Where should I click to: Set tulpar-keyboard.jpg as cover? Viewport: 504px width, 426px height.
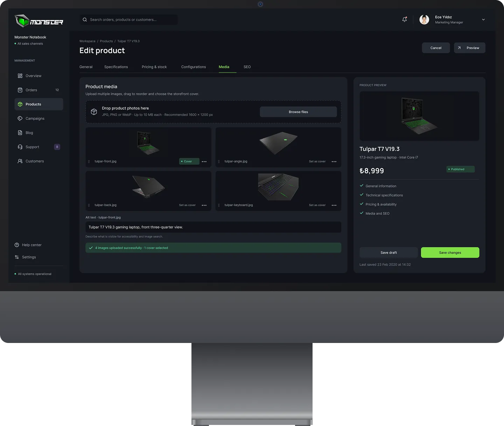(317, 205)
